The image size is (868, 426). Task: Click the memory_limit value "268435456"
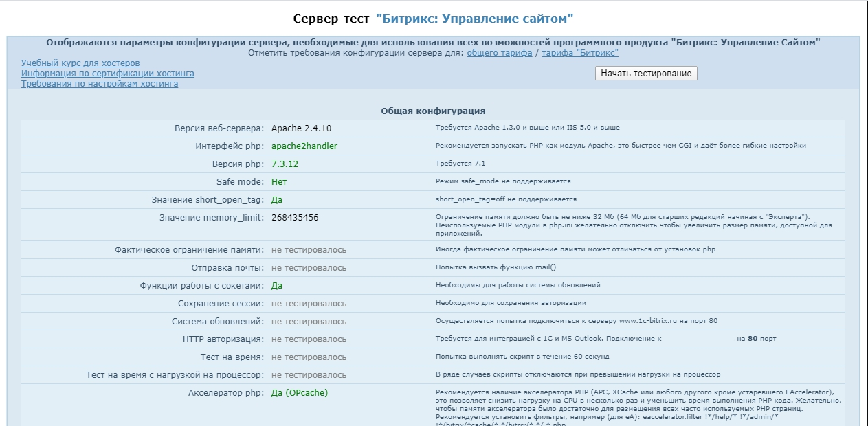point(295,218)
